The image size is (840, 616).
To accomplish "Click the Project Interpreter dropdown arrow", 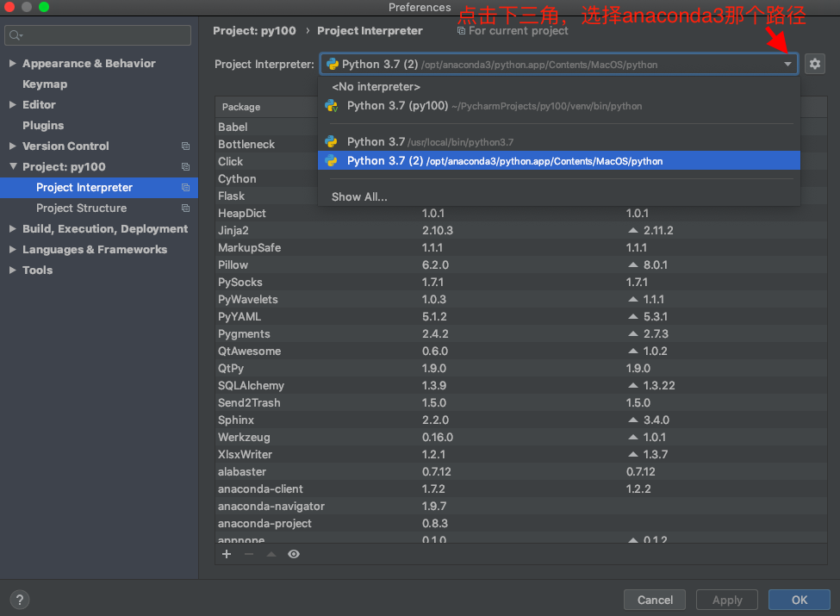I will [787, 65].
